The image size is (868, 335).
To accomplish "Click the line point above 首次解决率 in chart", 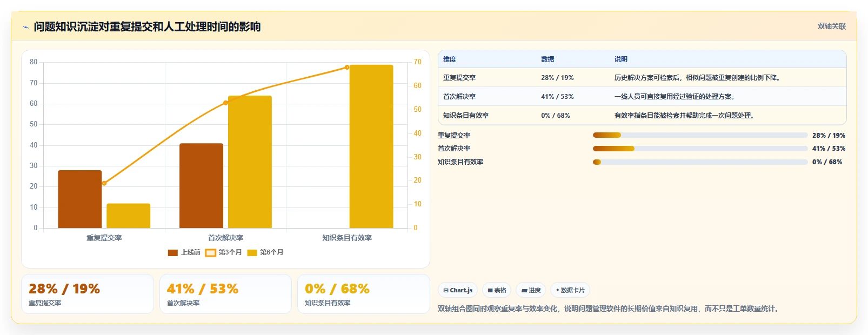I will 225,103.
